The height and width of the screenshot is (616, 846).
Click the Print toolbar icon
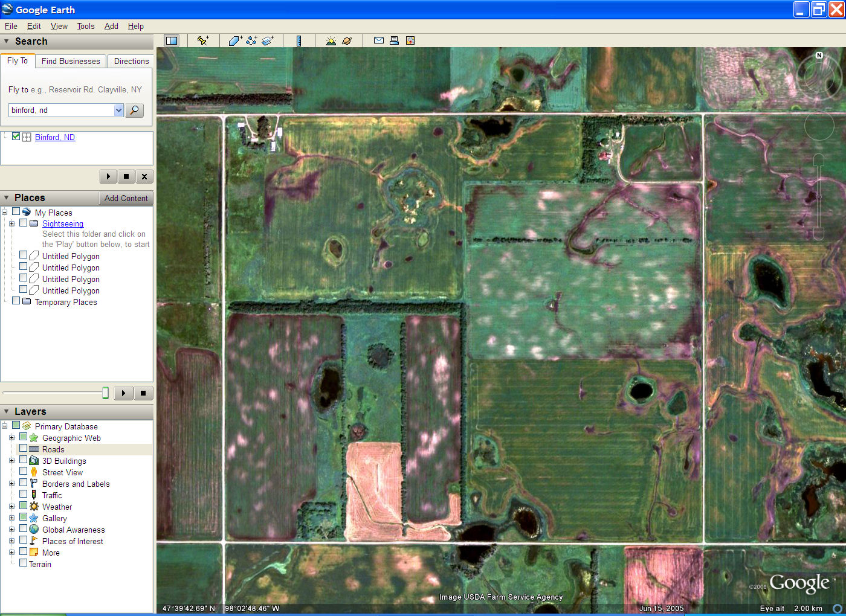point(394,40)
